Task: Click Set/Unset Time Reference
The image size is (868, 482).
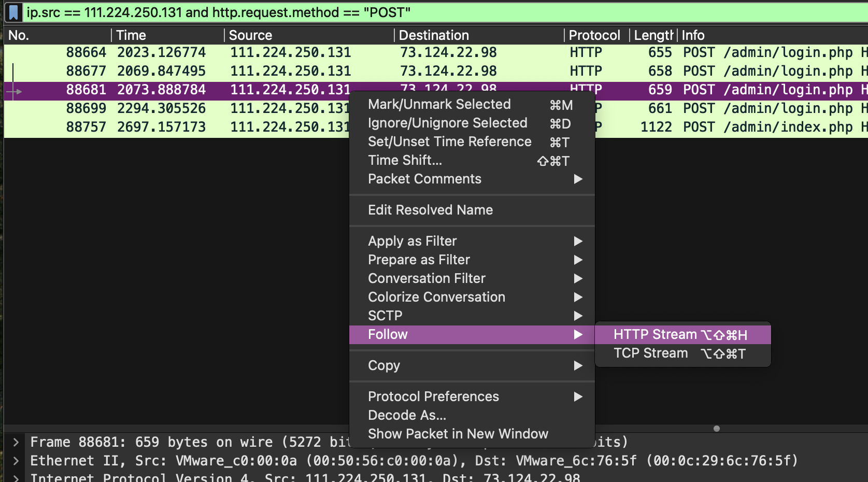Action: click(450, 142)
